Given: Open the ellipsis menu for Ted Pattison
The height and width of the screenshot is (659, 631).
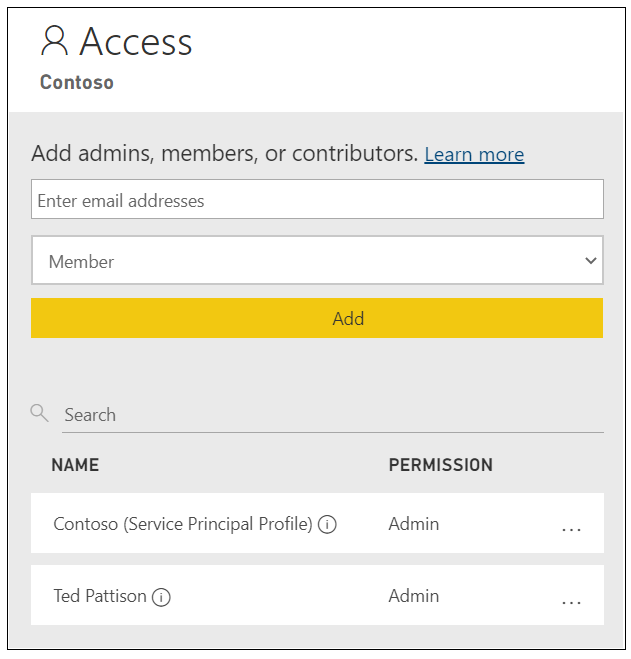Looking at the screenshot, I should coord(571,601).
